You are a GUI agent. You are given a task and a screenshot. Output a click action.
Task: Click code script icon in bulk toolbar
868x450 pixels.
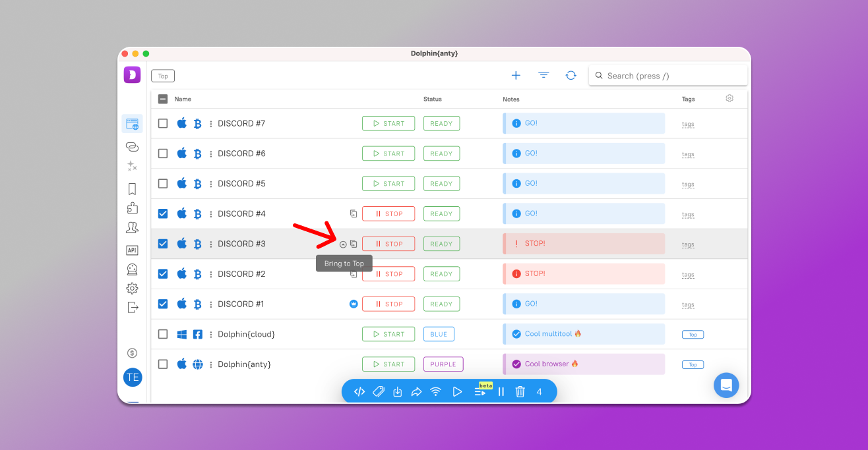point(359,391)
